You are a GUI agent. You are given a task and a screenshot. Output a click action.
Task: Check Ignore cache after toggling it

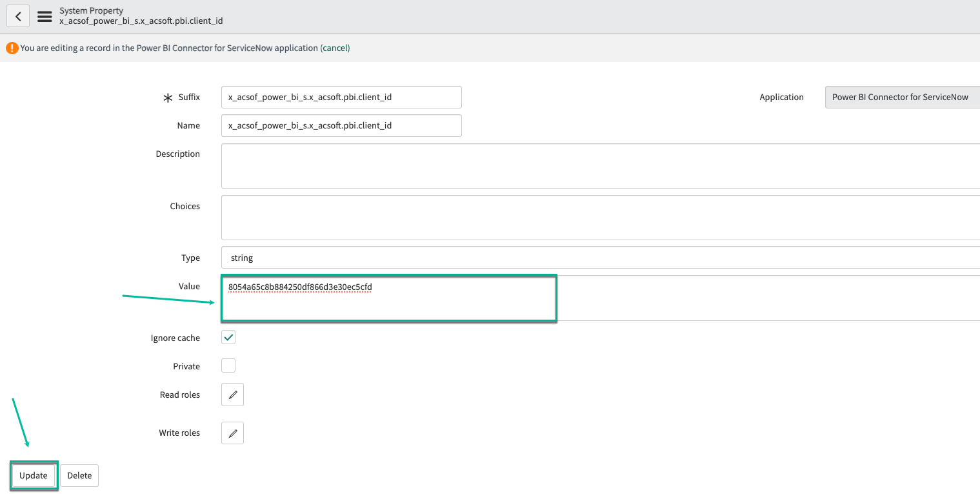(228, 337)
